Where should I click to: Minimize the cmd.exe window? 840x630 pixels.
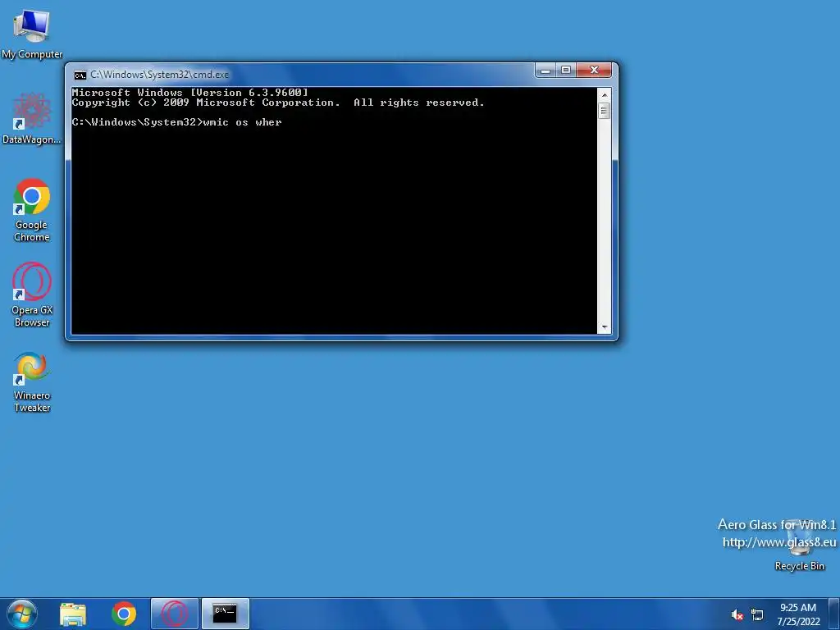click(x=546, y=71)
